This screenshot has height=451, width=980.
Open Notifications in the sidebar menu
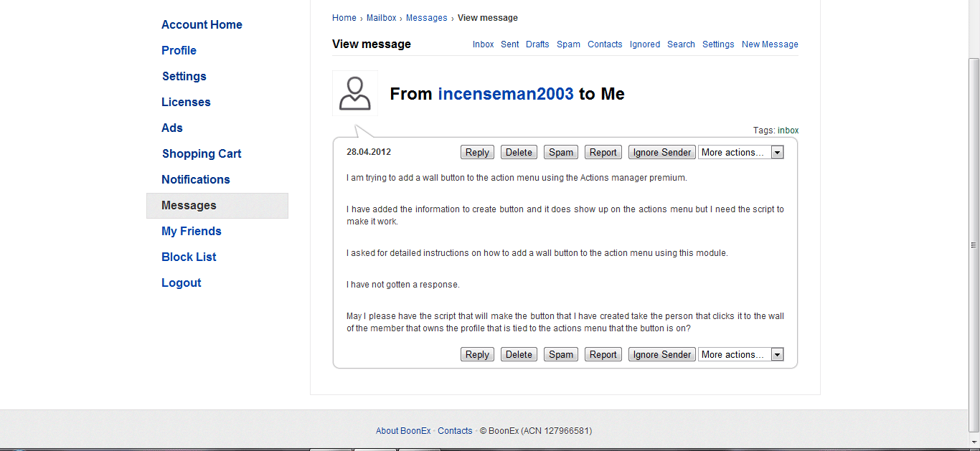click(x=196, y=179)
